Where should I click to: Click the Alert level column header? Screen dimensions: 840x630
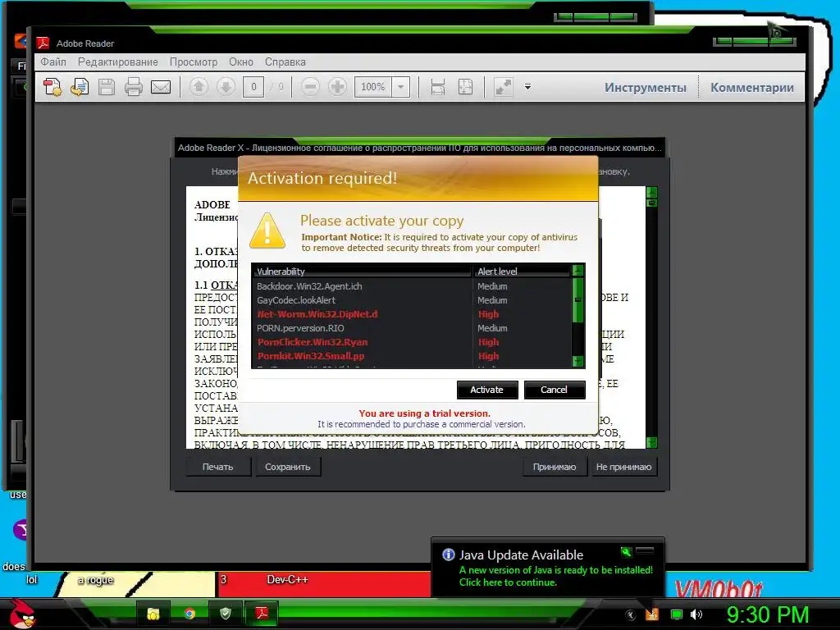point(522,271)
